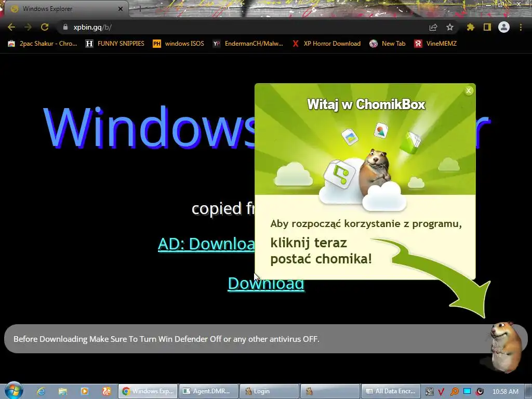Open the VineMEMZ bookmark
This screenshot has width=532, height=399.
pos(435,44)
